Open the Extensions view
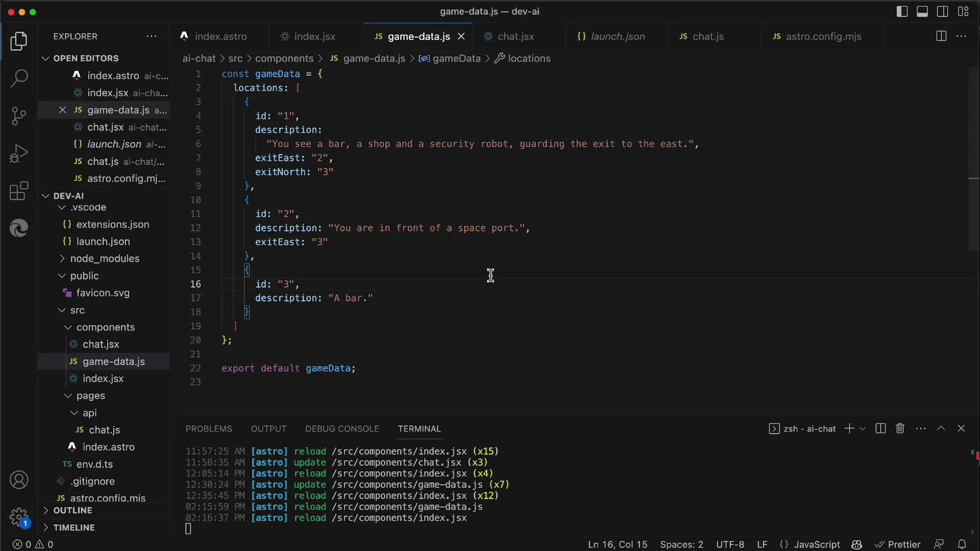This screenshot has width=980, height=551. 19,191
